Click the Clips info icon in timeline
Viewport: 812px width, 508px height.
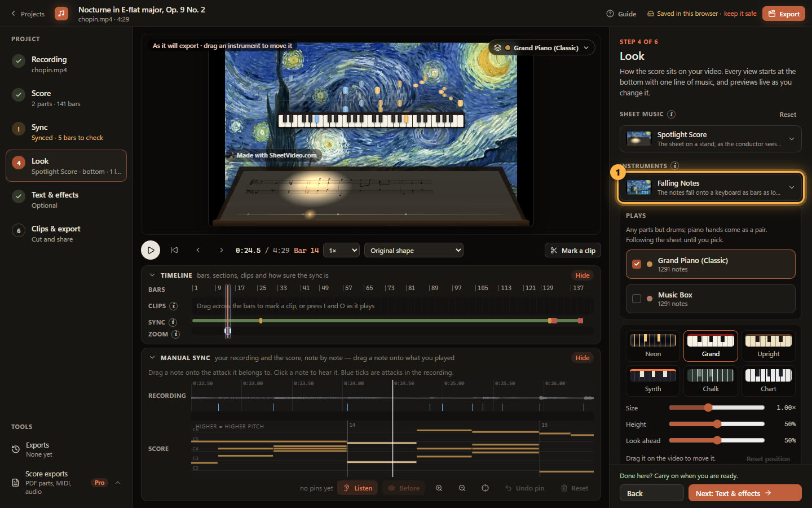pyautogui.click(x=174, y=306)
